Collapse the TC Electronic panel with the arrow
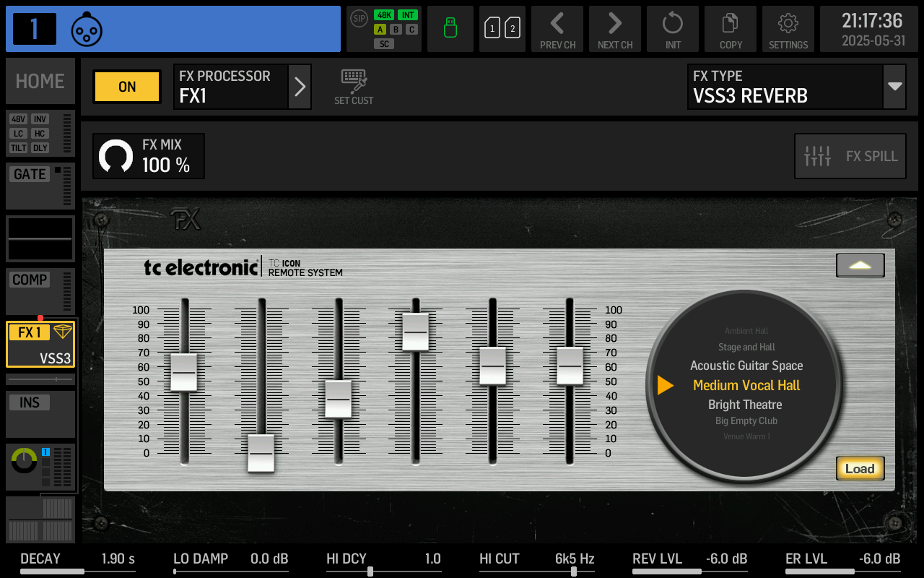The height and width of the screenshot is (578, 924). point(860,265)
